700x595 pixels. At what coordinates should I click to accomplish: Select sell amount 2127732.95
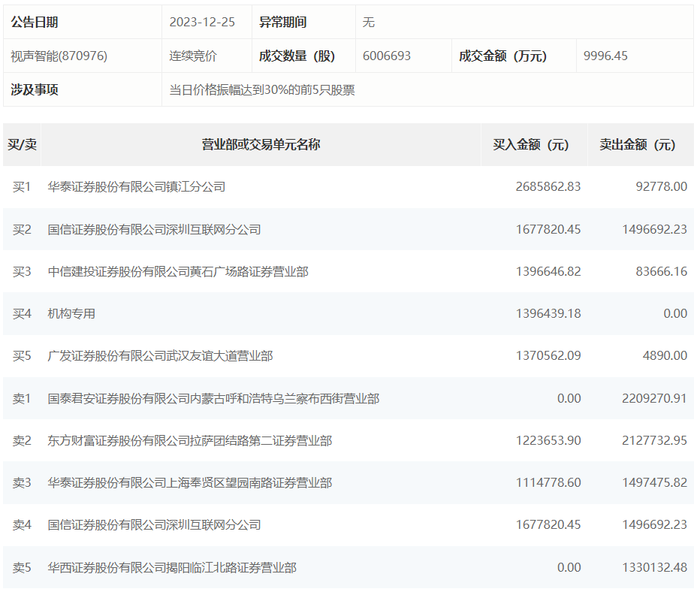click(654, 441)
